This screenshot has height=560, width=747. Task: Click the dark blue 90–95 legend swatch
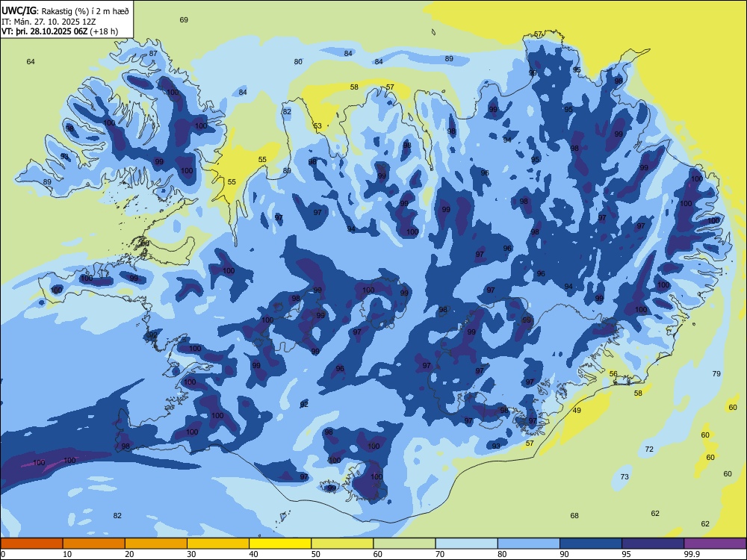pyautogui.click(x=591, y=544)
